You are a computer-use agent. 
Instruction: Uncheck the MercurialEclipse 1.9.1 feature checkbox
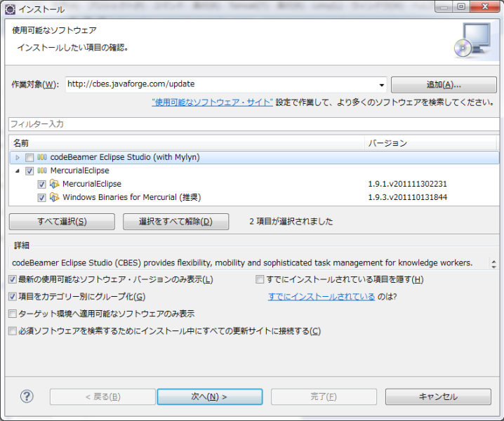[41, 184]
